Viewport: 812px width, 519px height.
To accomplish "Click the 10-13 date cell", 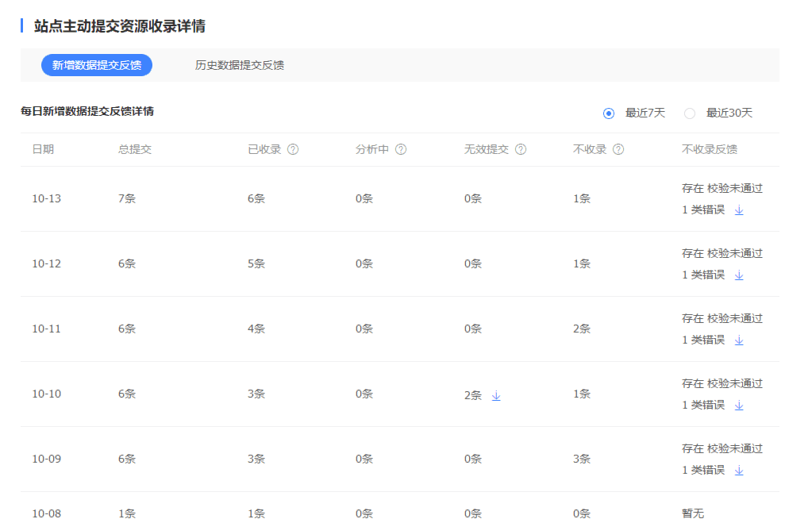I will point(47,199).
